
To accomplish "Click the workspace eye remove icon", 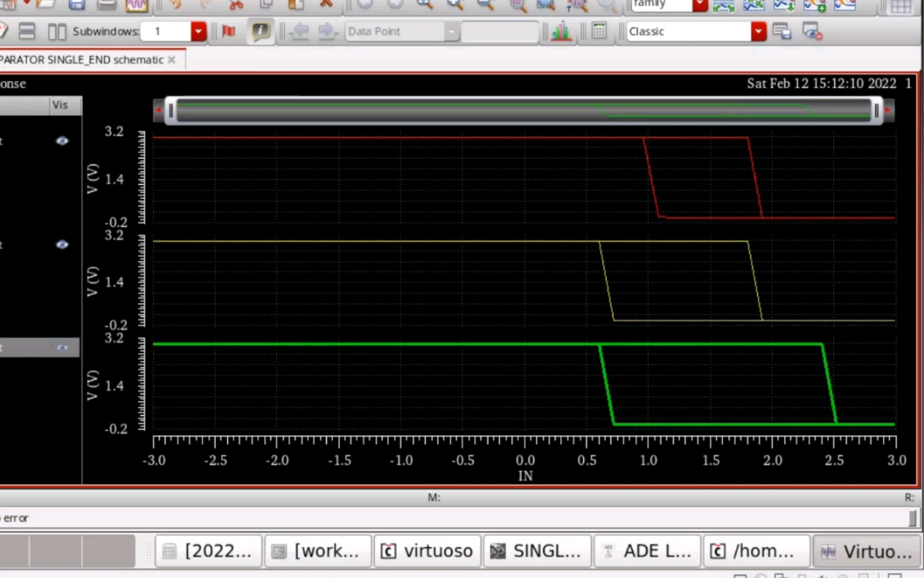I will [x=812, y=31].
